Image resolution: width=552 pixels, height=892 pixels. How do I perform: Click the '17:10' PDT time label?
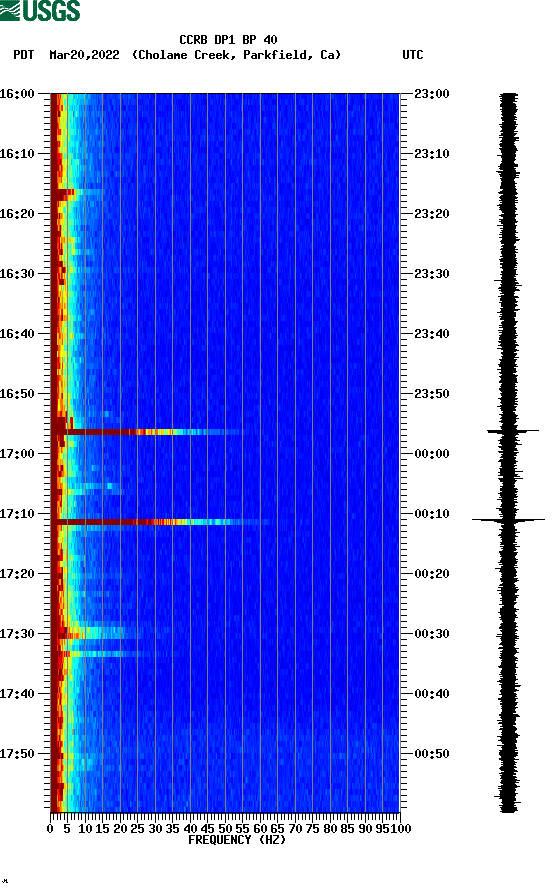(x=17, y=514)
